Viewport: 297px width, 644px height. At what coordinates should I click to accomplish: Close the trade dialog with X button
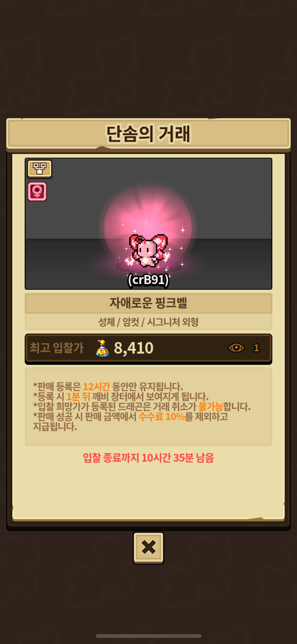(x=148, y=548)
